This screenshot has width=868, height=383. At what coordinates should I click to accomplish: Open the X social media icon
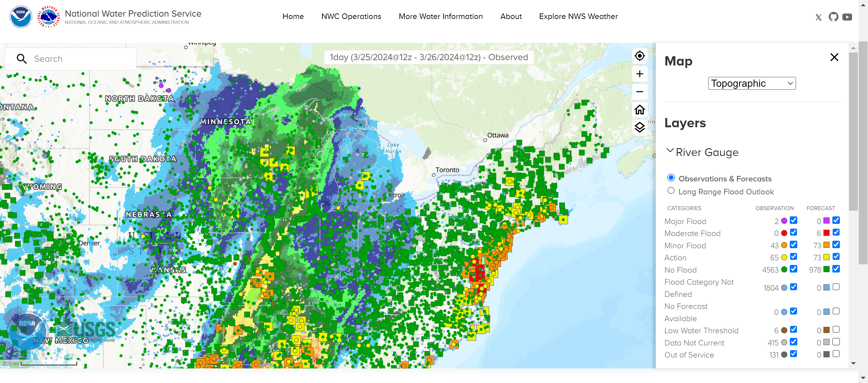(818, 17)
